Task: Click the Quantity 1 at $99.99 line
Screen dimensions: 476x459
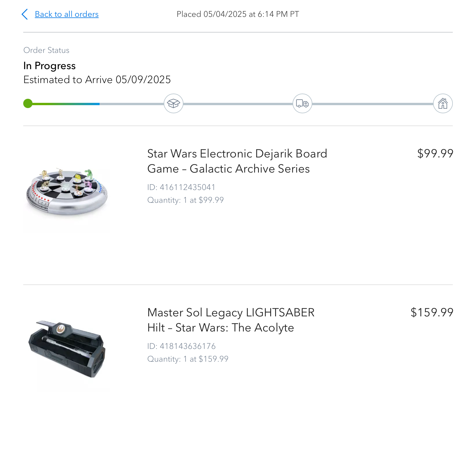Action: pyautogui.click(x=185, y=200)
